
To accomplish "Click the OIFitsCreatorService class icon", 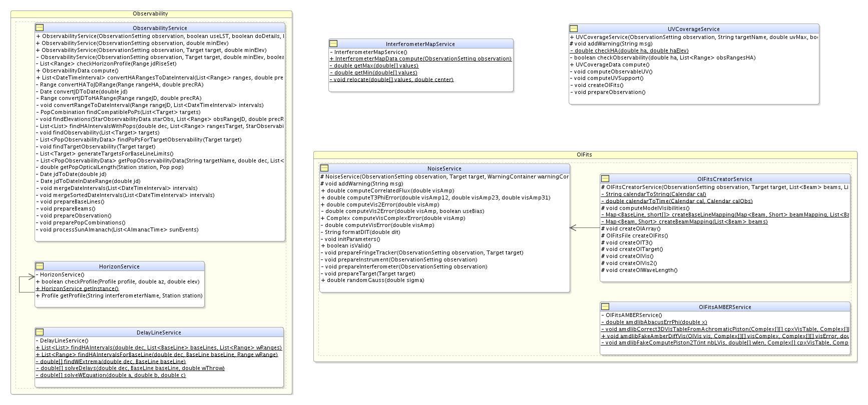I will [x=605, y=179].
